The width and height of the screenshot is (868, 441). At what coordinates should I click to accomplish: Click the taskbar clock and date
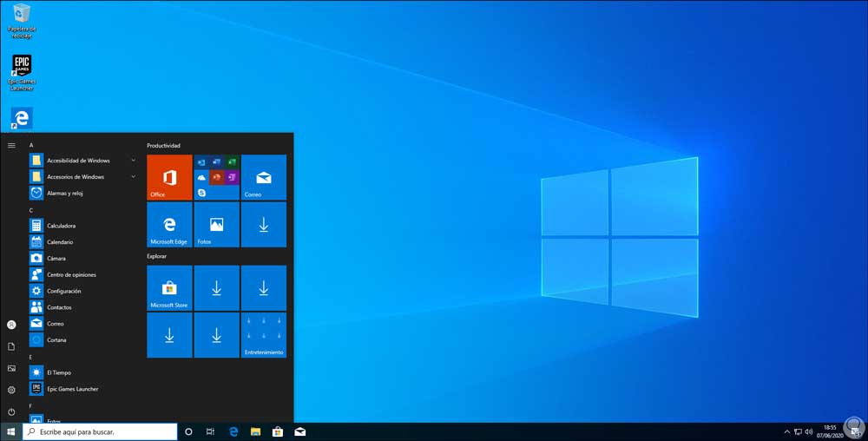tap(830, 431)
